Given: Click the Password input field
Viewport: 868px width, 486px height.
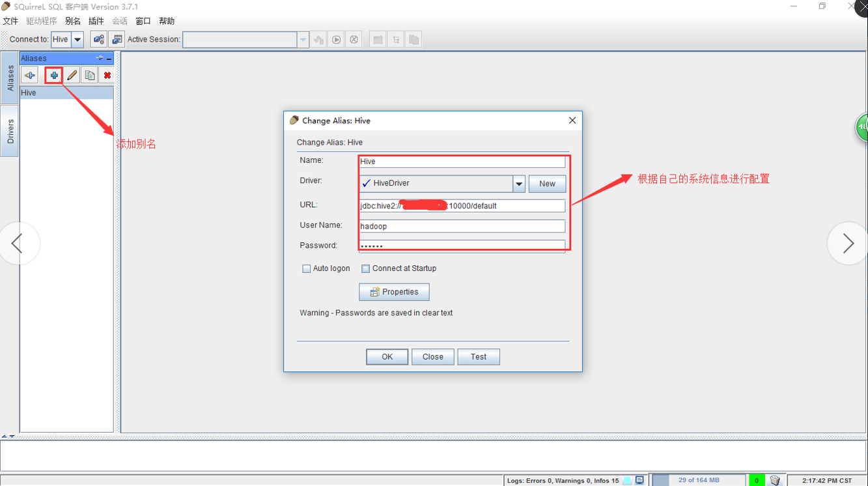Looking at the screenshot, I should (462, 246).
